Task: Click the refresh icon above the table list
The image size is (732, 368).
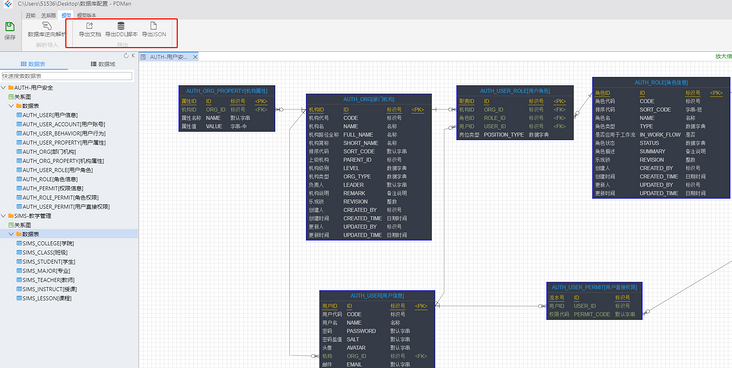Action: coord(126,56)
